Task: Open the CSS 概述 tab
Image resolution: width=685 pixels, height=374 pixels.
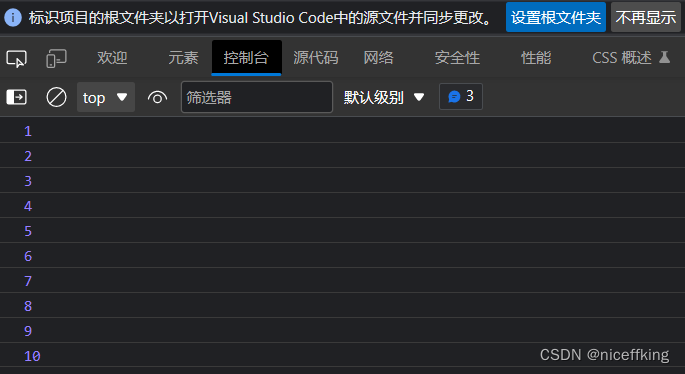Action: 622,58
